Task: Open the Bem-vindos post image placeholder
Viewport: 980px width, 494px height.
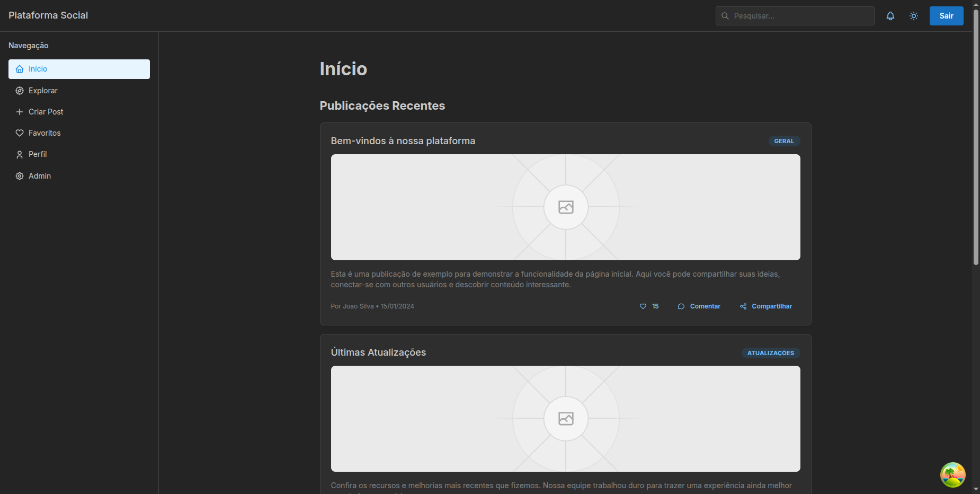Action: click(x=565, y=207)
